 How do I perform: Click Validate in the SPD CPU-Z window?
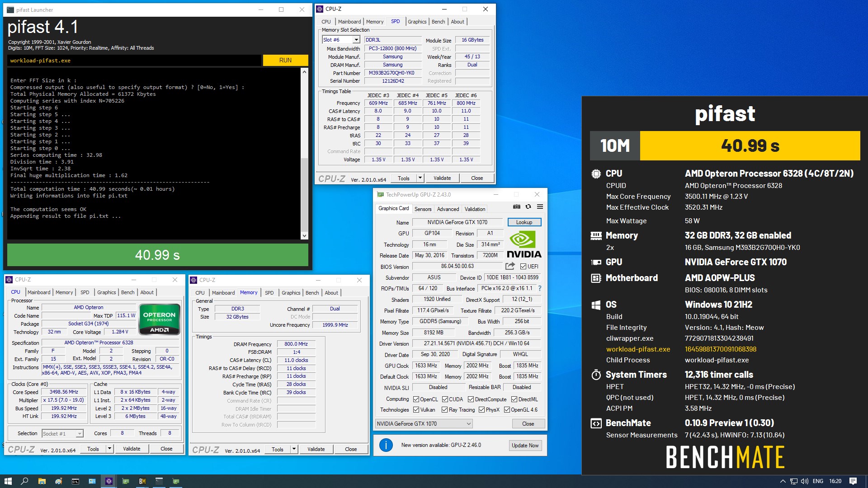click(x=442, y=178)
